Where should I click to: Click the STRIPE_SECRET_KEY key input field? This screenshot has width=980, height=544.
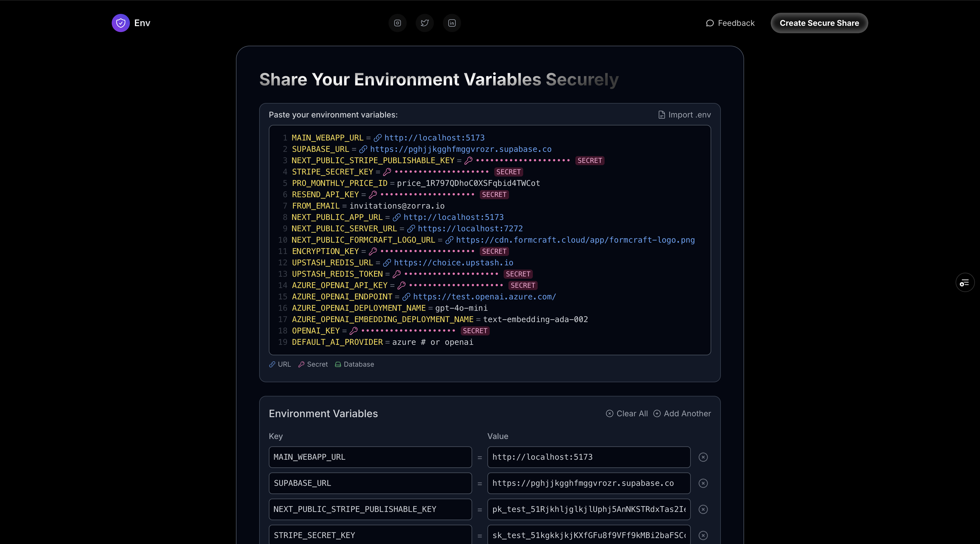[x=370, y=535]
